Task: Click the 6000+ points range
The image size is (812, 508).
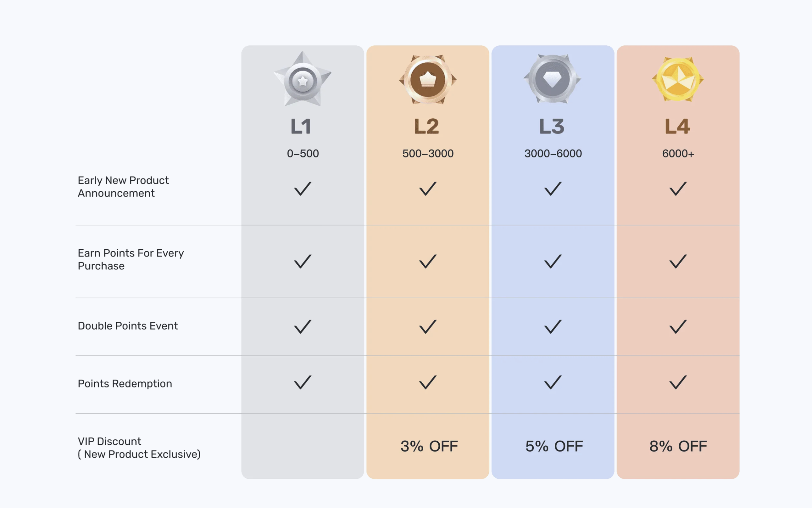Action: (x=678, y=154)
